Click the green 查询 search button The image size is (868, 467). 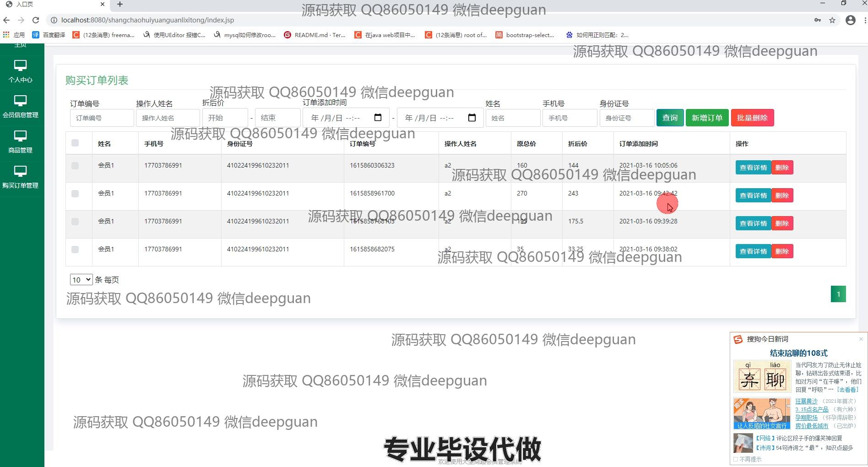670,118
